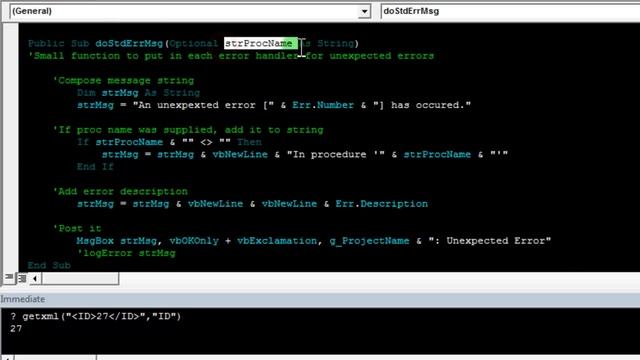Viewport: 640px width, 360px height.
Task: Click the 'Add error description' comment
Action: pos(120,191)
